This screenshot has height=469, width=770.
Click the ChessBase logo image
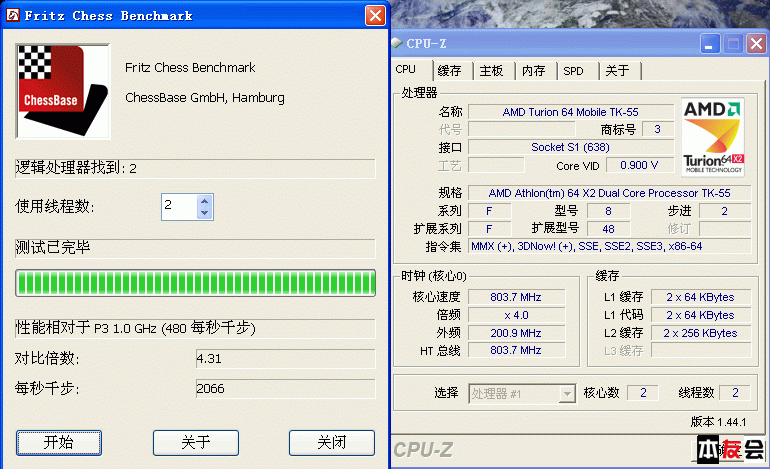pyautogui.click(x=63, y=91)
